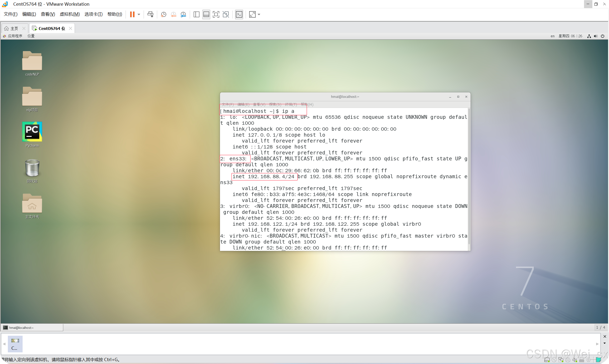Open the power options dropdown arrow

[x=139, y=14]
